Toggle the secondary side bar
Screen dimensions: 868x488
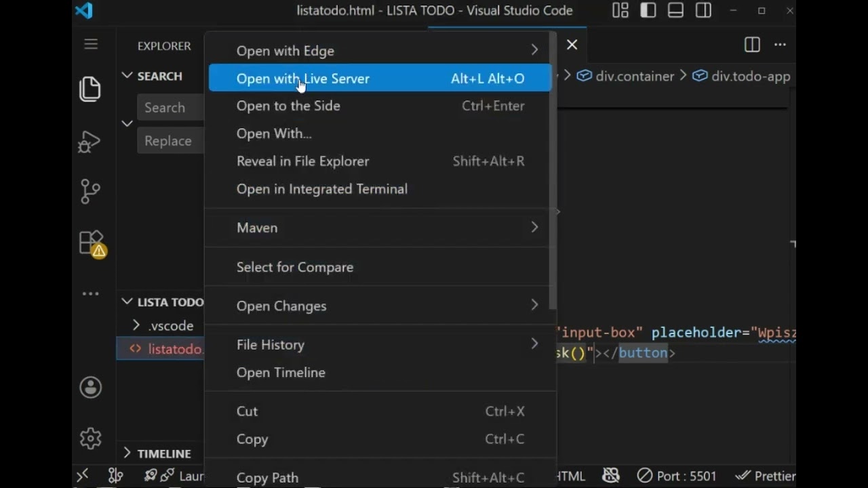tap(703, 11)
